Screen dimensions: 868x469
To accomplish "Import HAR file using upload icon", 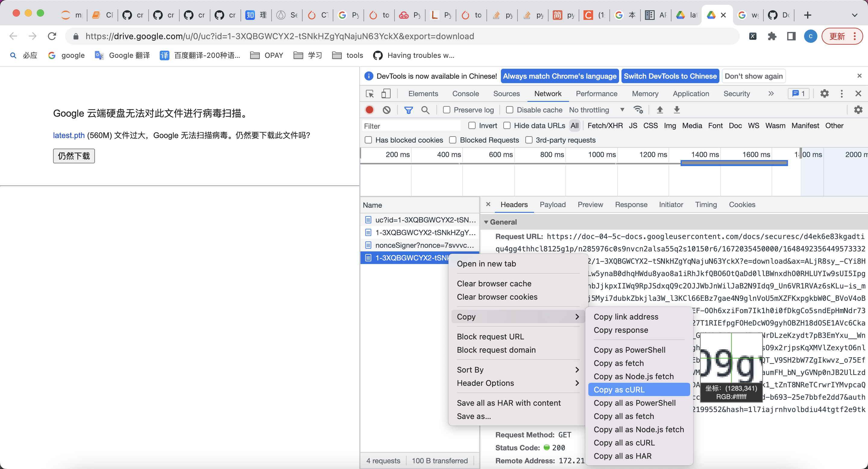I will pyautogui.click(x=660, y=110).
